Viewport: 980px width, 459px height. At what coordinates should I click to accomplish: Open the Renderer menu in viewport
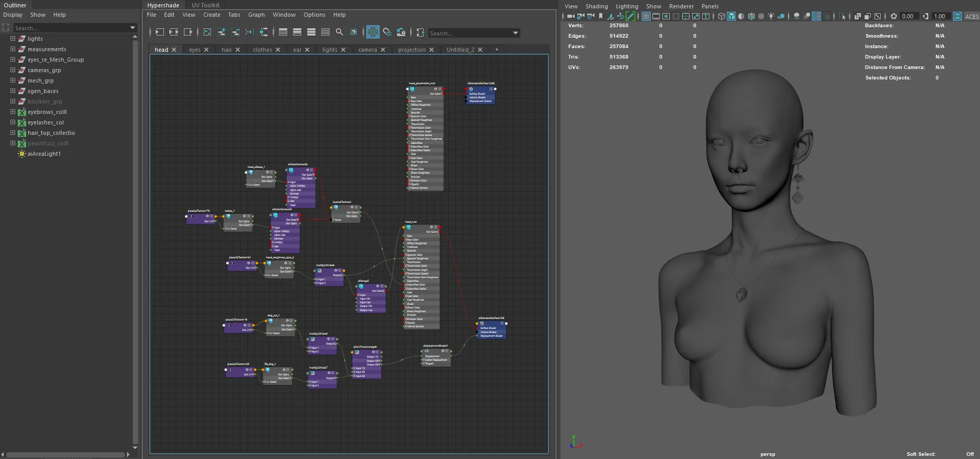(681, 6)
